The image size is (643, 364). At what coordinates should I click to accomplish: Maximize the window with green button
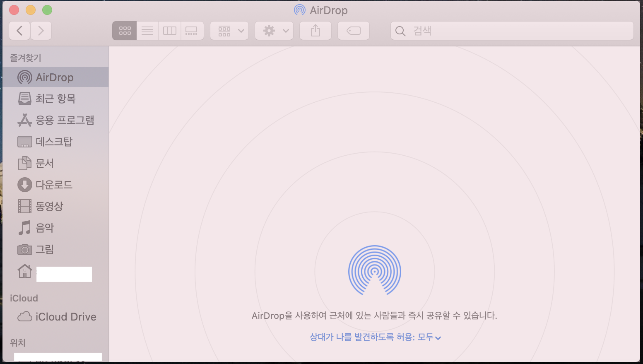(47, 10)
